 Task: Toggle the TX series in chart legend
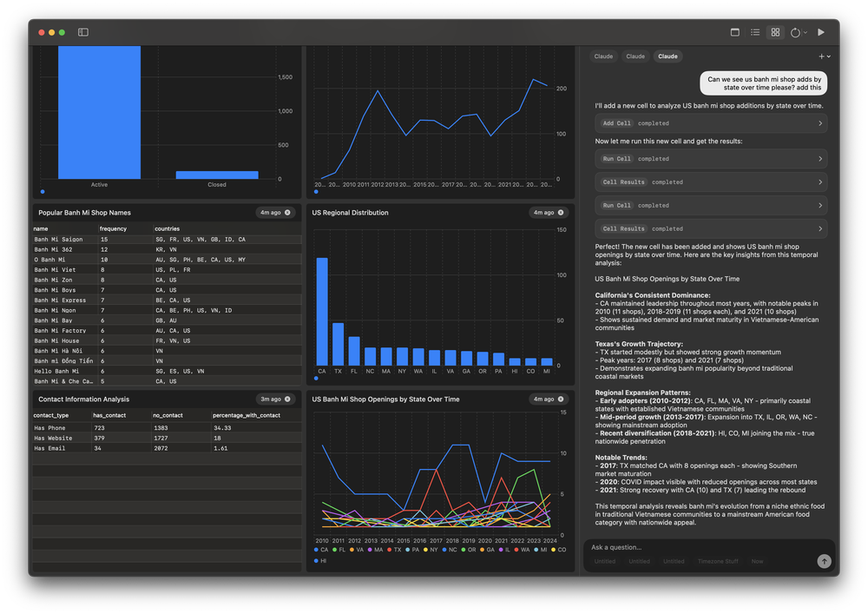tap(393, 550)
